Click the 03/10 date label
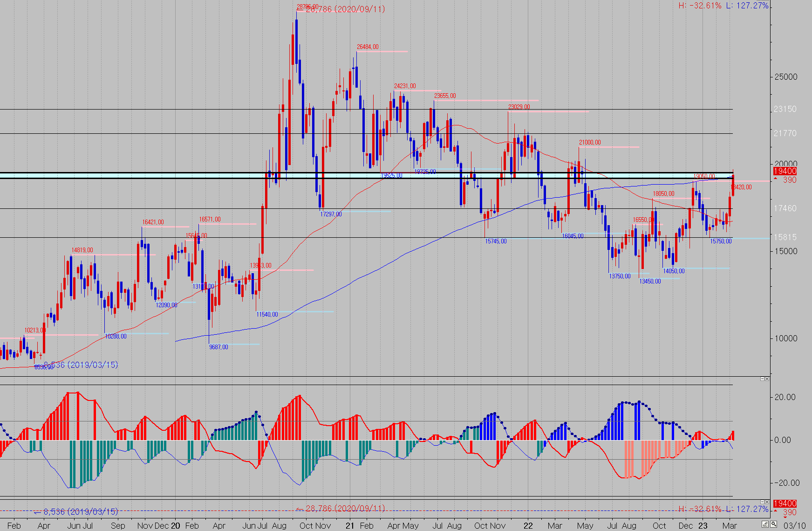Viewport: 812px width, 531px height. 794,525
